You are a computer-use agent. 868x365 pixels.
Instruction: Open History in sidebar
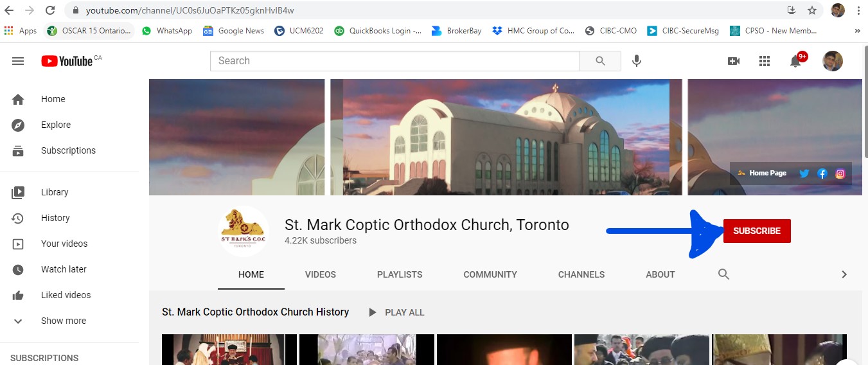(x=69, y=218)
